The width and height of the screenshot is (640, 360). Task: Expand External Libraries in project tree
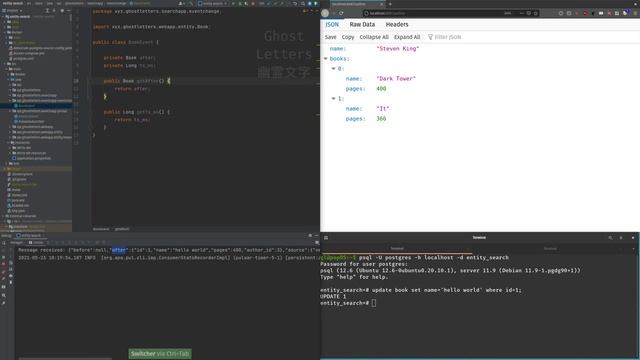(x=4, y=216)
